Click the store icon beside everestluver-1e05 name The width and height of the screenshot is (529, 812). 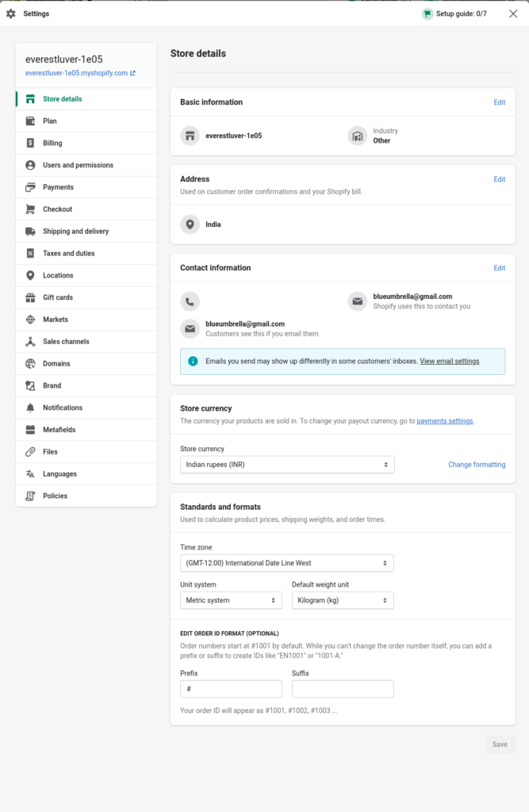coord(190,136)
